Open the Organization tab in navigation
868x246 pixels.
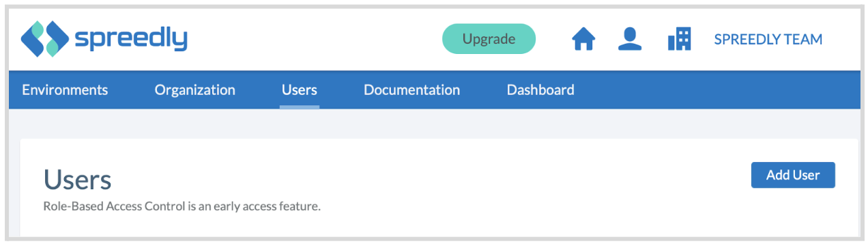coord(194,90)
